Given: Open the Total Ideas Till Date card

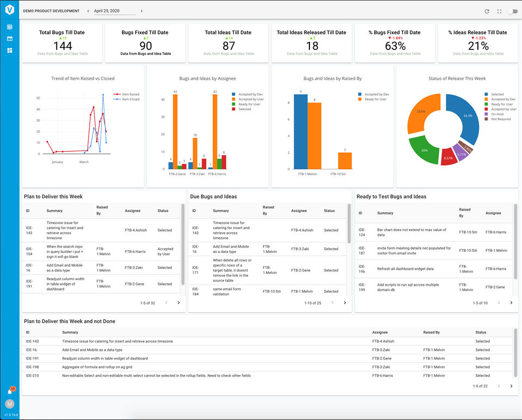Looking at the screenshot, I should [228, 43].
